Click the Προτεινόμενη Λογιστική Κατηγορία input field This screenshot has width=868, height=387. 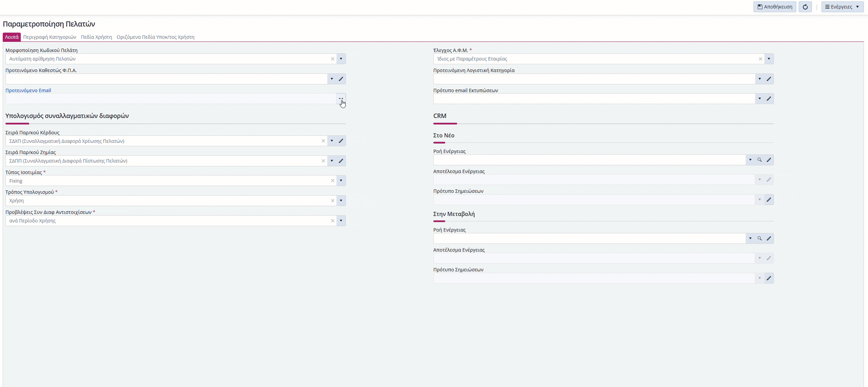pos(594,79)
